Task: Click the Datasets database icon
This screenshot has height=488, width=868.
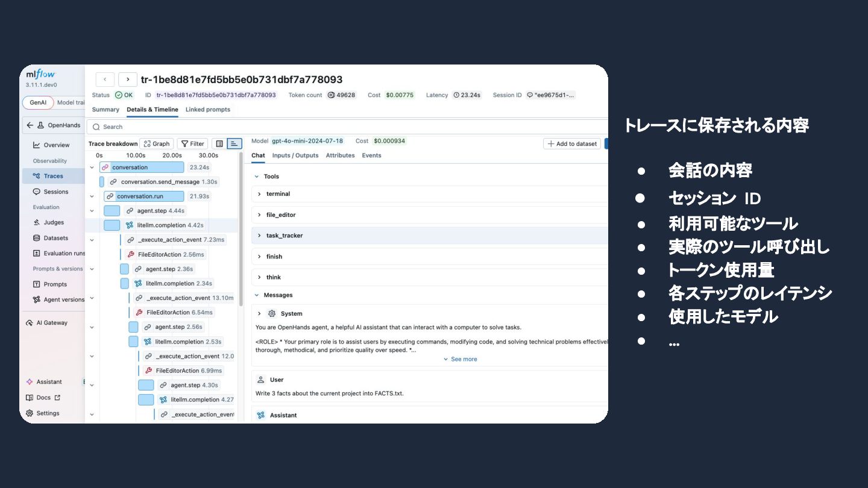Action: click(x=37, y=238)
